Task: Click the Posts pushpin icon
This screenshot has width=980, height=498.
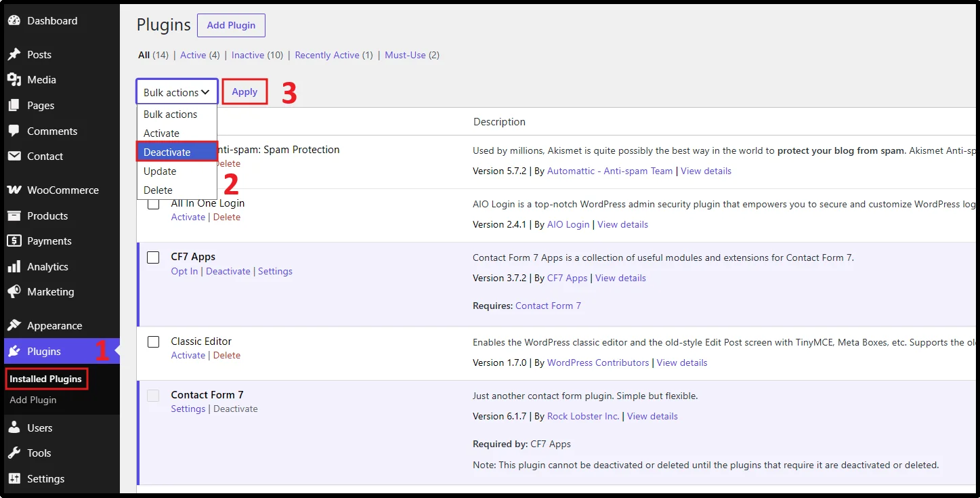Action: [x=14, y=55]
